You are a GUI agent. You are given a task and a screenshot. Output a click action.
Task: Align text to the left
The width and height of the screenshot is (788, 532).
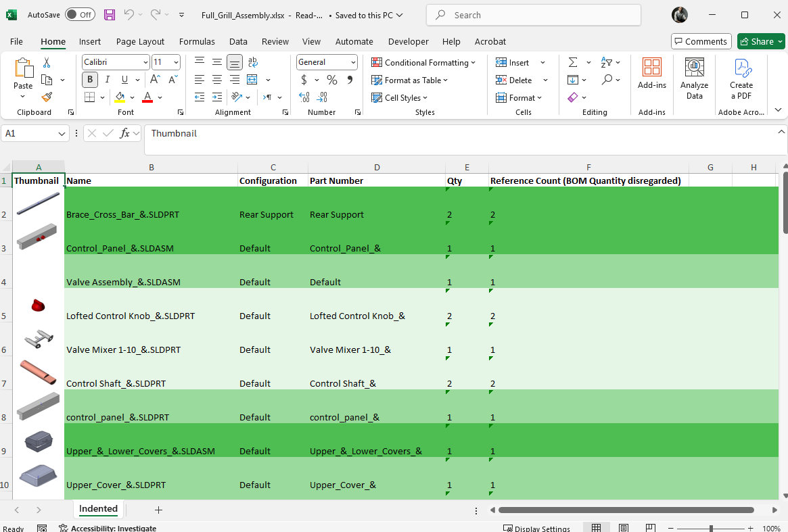tap(200, 79)
